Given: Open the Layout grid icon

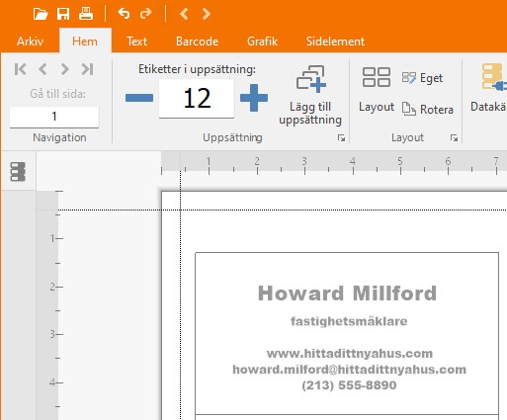Looking at the screenshot, I should coord(377,77).
